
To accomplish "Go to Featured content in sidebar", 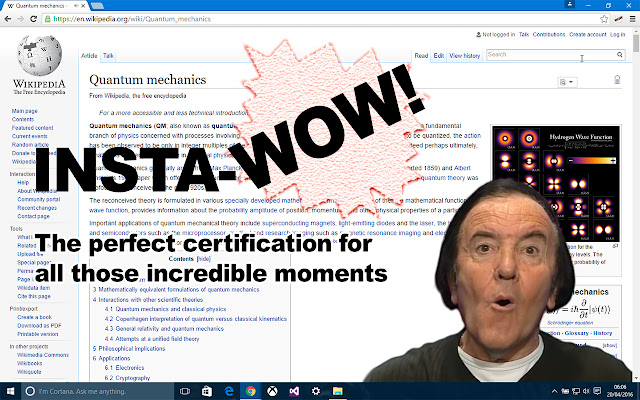I will click(x=32, y=128).
